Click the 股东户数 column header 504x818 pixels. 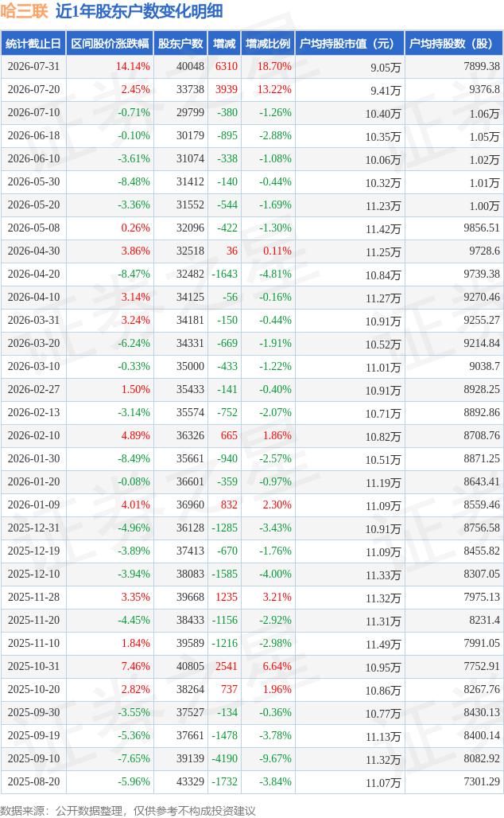point(181,43)
